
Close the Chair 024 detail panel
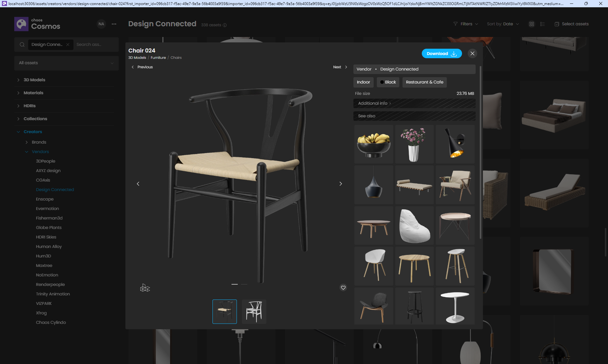tap(472, 53)
